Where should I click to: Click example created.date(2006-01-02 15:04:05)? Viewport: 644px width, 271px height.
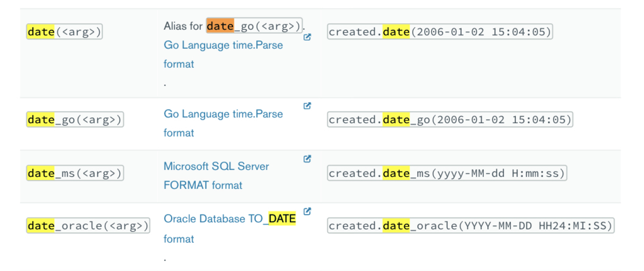click(x=440, y=32)
